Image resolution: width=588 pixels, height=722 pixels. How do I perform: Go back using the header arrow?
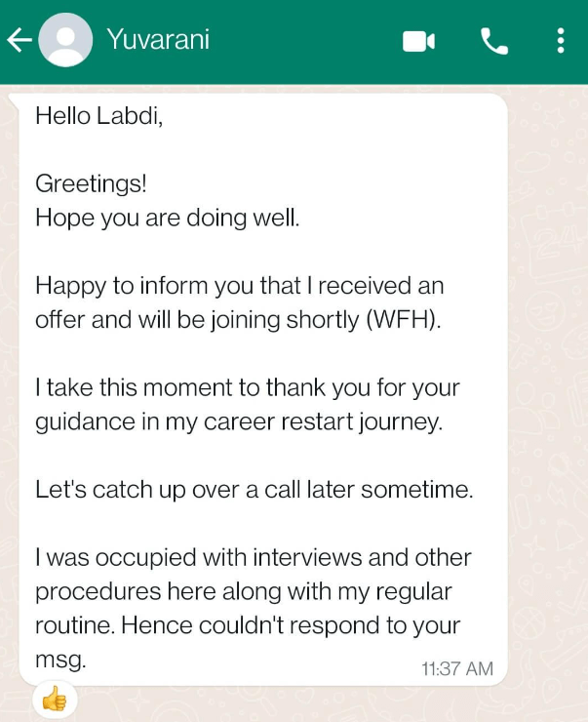pos(20,40)
